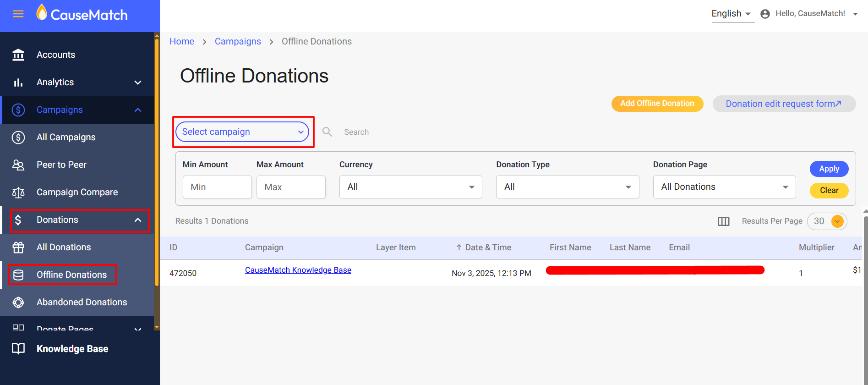The image size is (868, 385).
Task: Click the Date & Time sort arrow
Action: (459, 247)
